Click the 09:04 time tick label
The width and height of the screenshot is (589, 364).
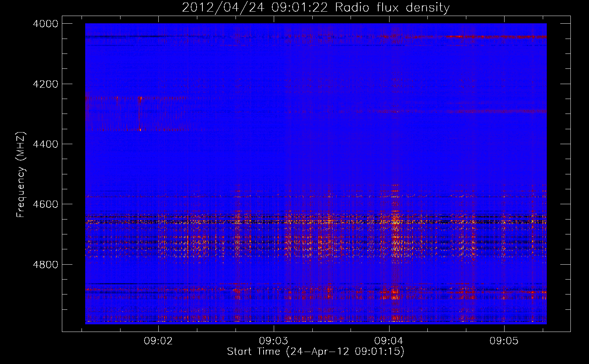(389, 341)
